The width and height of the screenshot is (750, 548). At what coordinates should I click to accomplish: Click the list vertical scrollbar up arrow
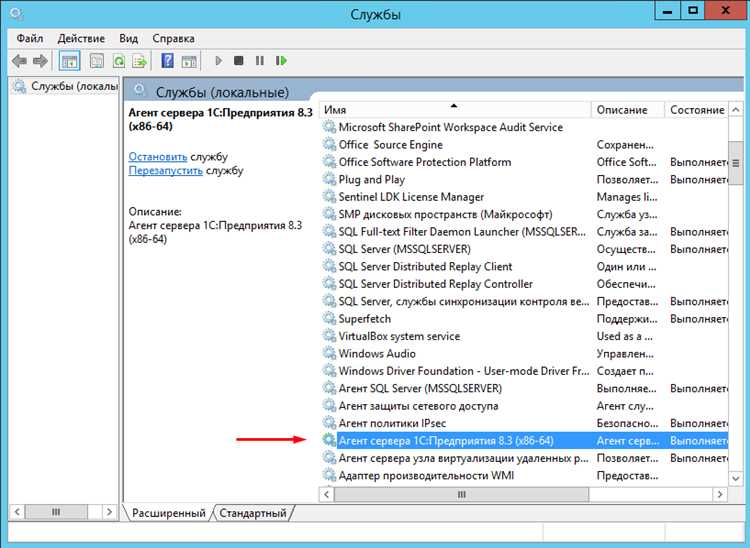coord(736,110)
